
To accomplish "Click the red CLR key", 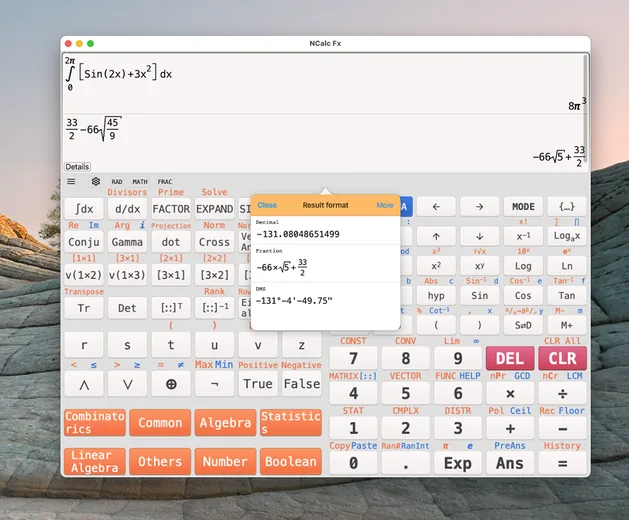I will pos(562,358).
